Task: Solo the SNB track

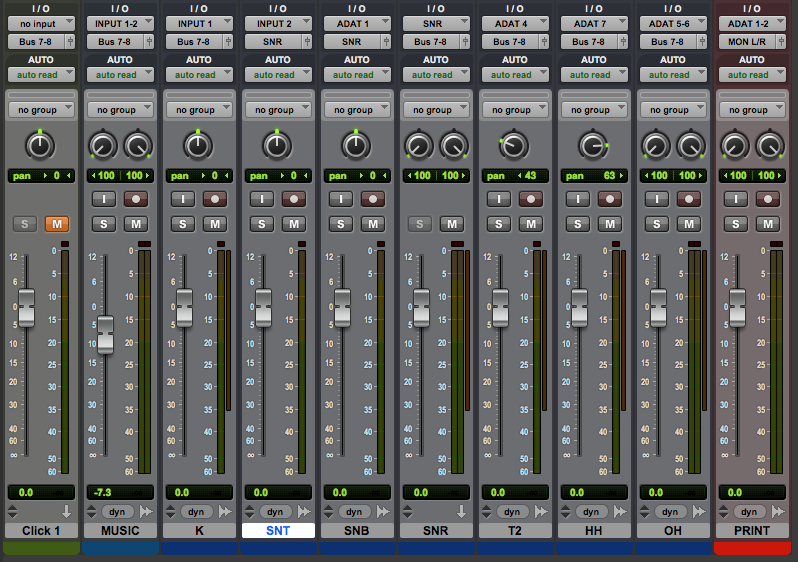Action: 341,224
